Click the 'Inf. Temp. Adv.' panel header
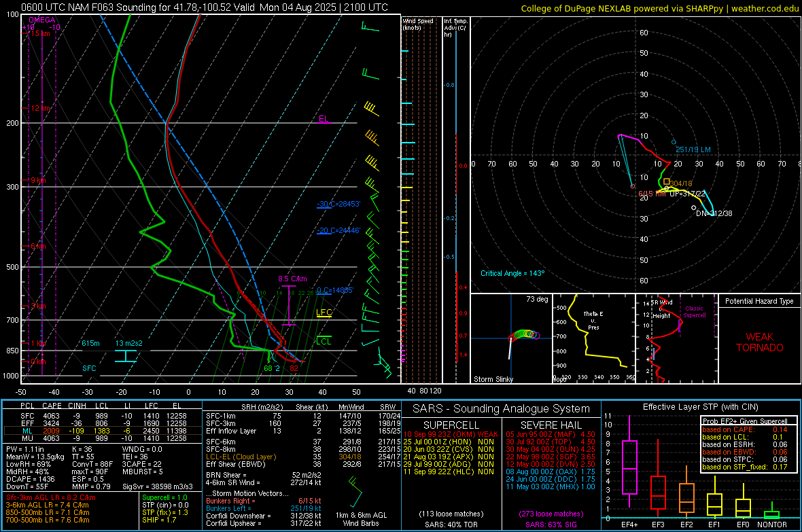 pyautogui.click(x=455, y=28)
